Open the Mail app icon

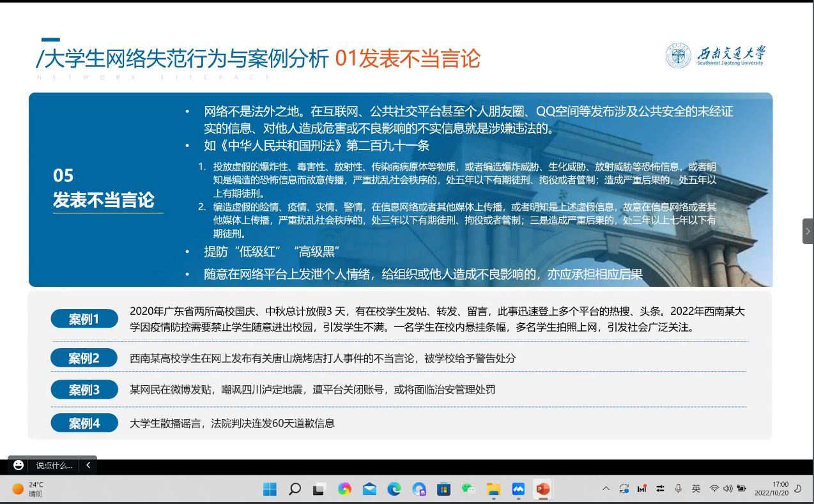pyautogui.click(x=369, y=489)
